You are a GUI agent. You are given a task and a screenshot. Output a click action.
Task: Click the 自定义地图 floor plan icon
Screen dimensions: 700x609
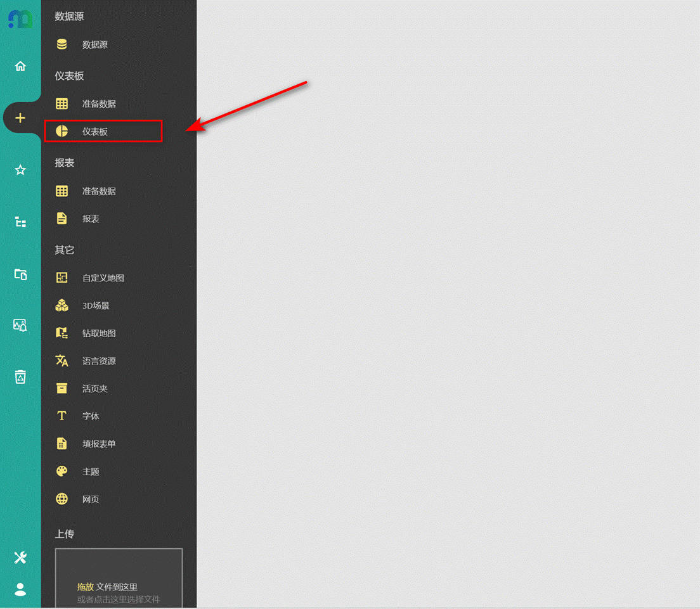(62, 278)
